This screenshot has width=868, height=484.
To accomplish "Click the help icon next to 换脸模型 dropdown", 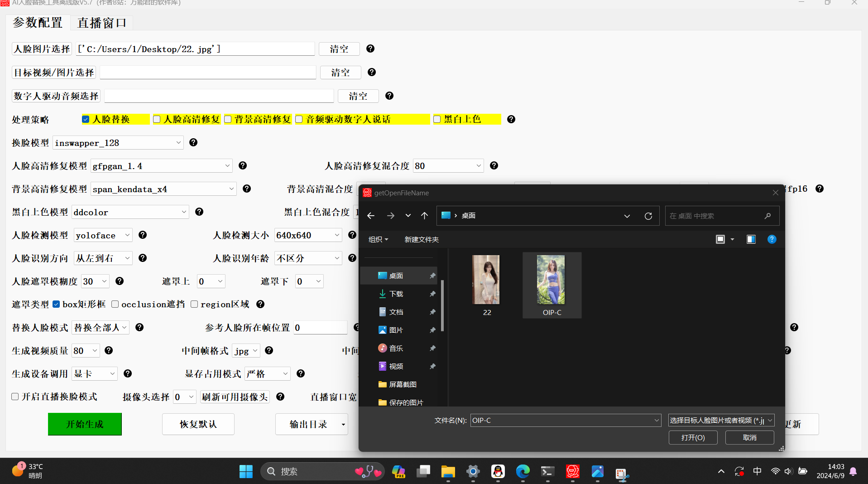I will (x=193, y=142).
